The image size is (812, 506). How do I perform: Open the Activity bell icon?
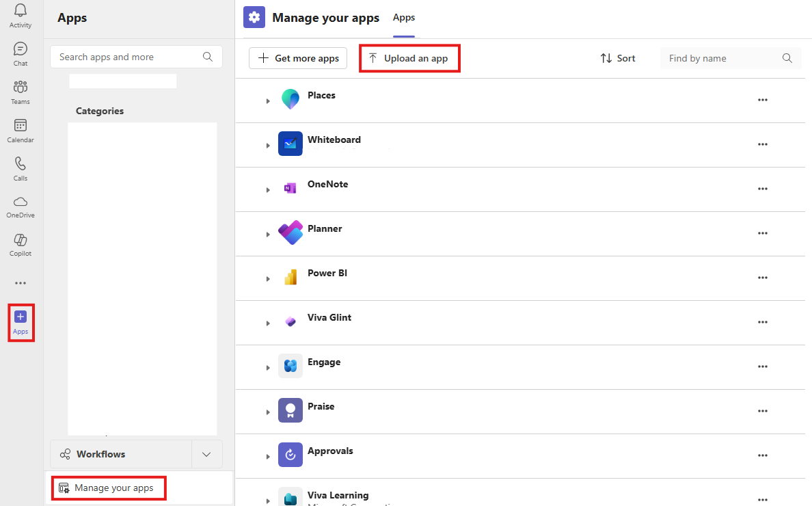click(x=21, y=11)
